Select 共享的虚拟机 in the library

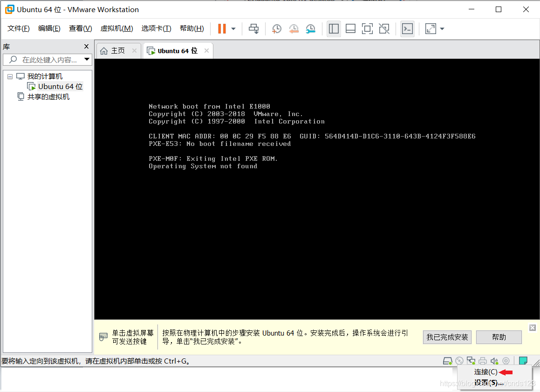click(48, 97)
